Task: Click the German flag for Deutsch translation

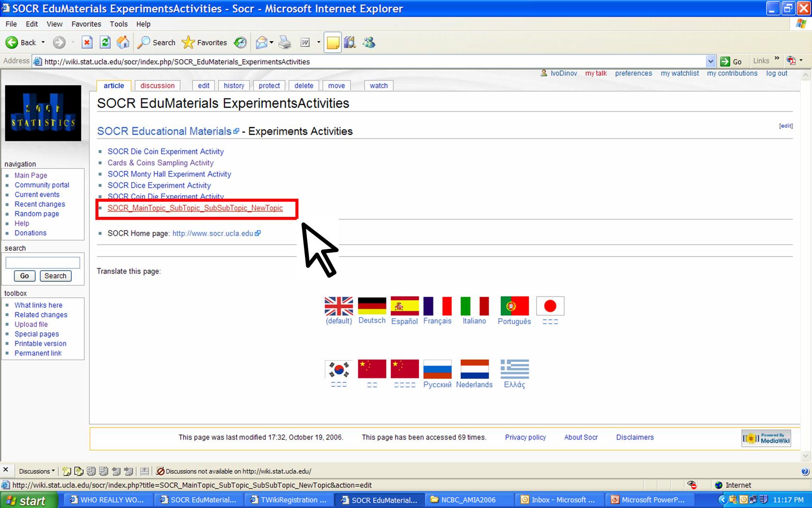Action: pos(372,306)
